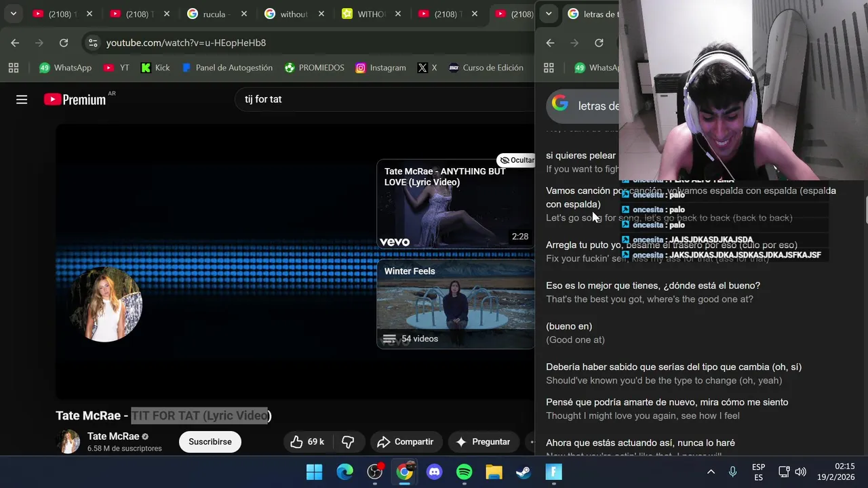This screenshot has height=488, width=868.
Task: Close the 'without' Google tab
Action: click(321, 14)
